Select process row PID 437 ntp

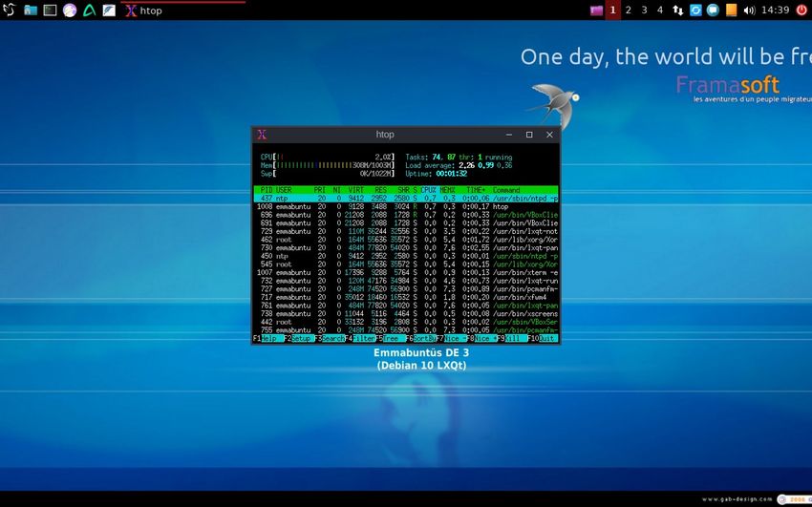[x=406, y=199]
